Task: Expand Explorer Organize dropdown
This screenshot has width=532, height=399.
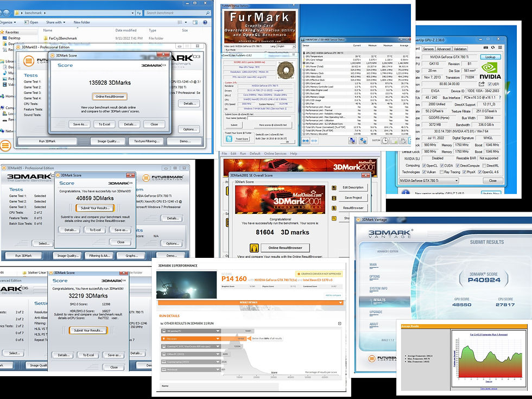Action: coord(8,22)
